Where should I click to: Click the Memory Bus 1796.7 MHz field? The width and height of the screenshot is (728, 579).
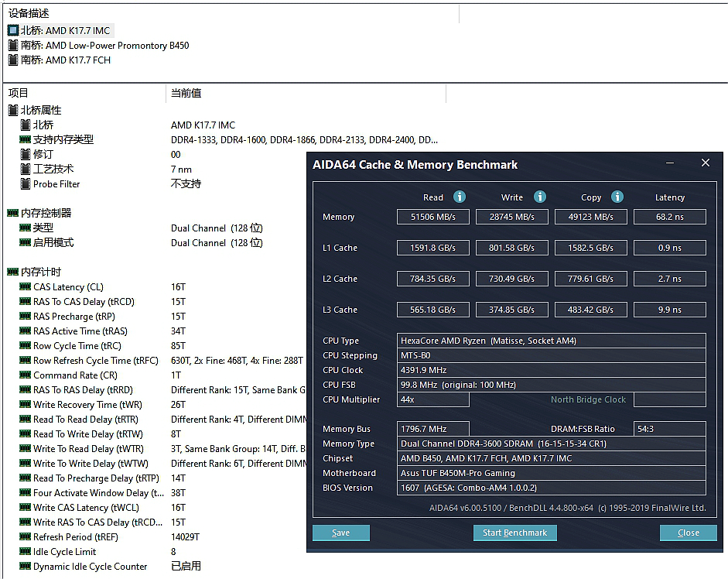(x=432, y=429)
